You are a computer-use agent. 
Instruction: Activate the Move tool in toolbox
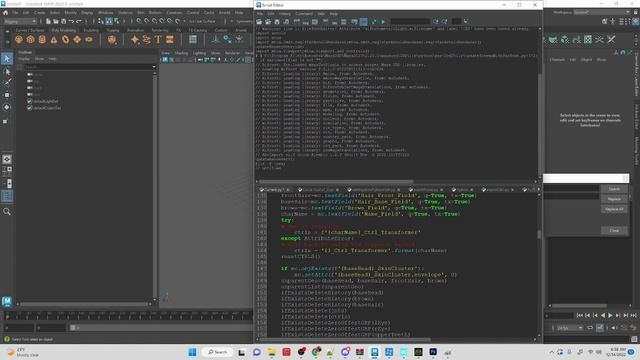tap(7, 95)
